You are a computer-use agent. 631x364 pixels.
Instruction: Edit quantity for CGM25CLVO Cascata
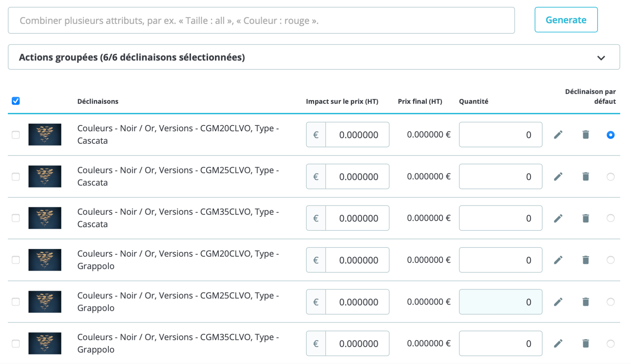click(501, 177)
